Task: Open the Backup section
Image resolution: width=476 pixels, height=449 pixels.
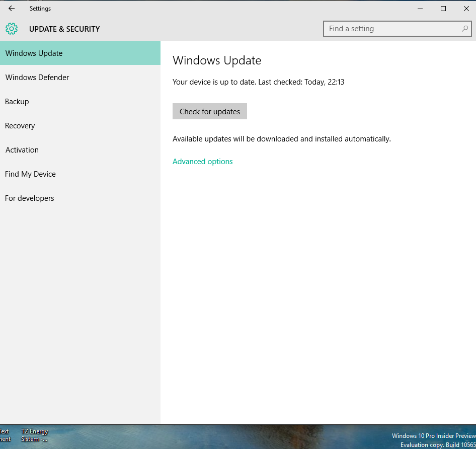Action: 80,102
